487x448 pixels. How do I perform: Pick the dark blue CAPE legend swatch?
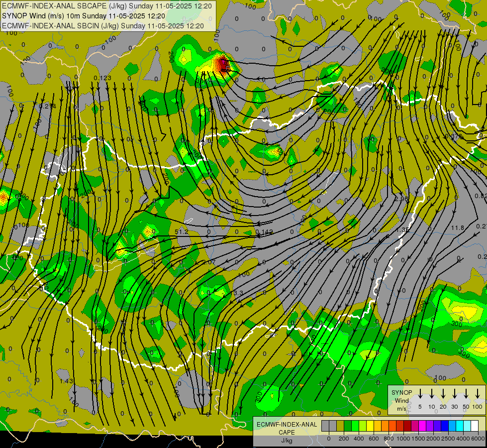pyautogui.click(x=445, y=426)
